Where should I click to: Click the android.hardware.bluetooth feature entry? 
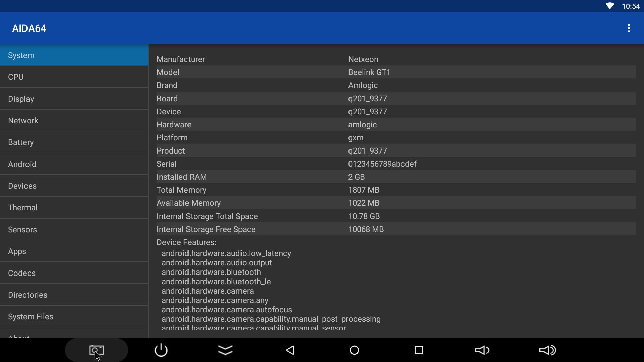pyautogui.click(x=211, y=272)
